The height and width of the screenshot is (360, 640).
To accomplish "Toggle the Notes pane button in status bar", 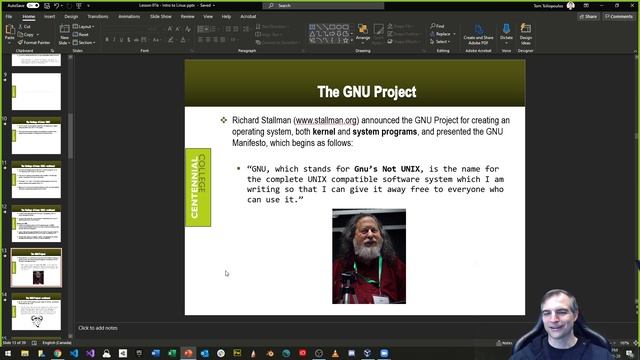I will [x=504, y=343].
